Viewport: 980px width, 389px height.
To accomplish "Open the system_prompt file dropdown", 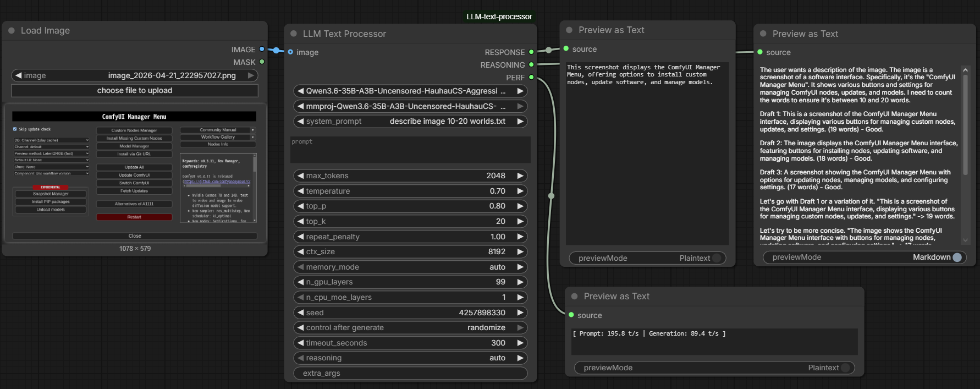I will tap(410, 122).
